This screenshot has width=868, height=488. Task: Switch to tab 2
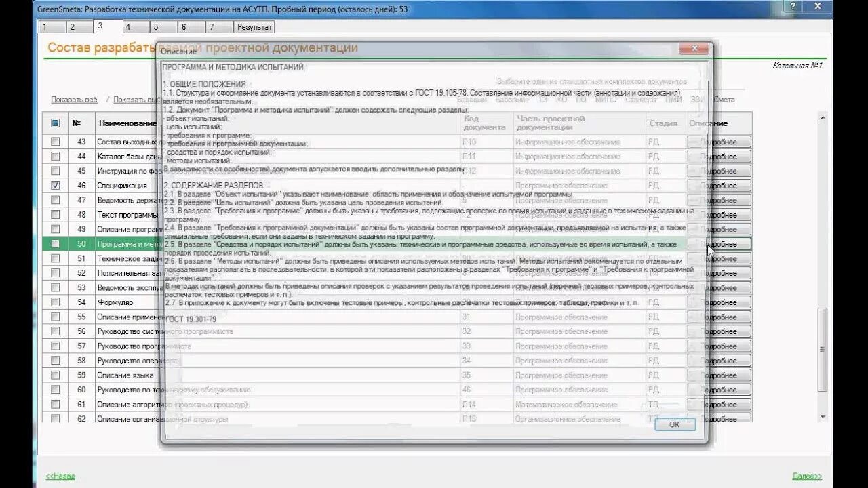coord(80,27)
